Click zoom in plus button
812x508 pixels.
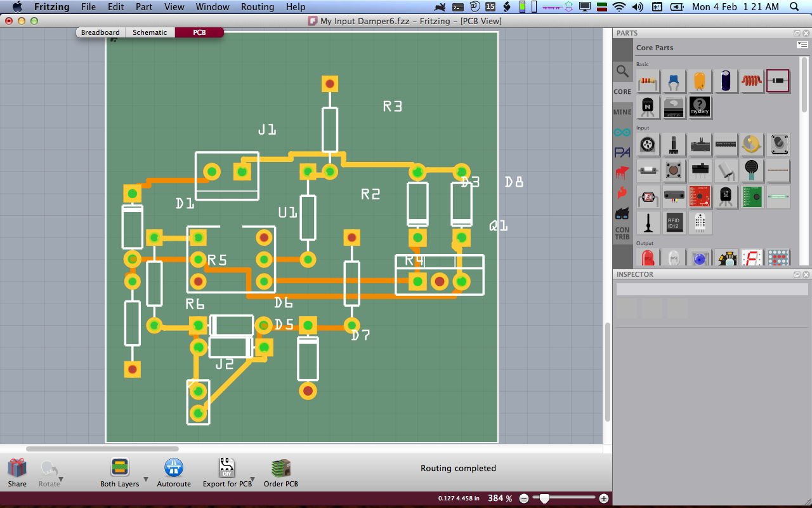point(603,498)
